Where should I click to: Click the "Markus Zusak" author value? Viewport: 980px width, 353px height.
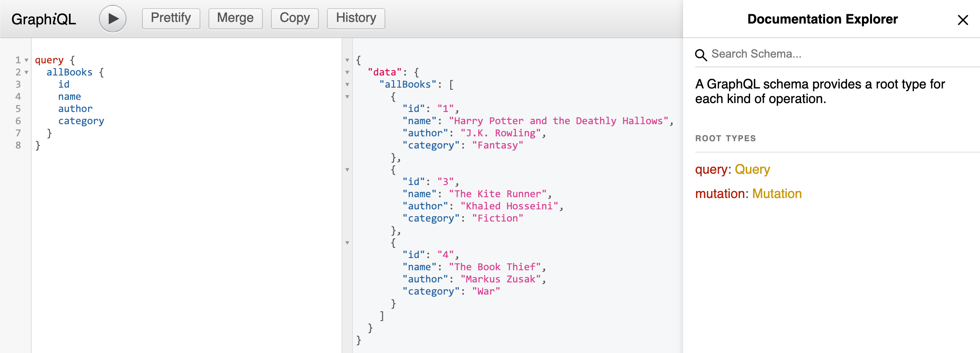tap(501, 279)
